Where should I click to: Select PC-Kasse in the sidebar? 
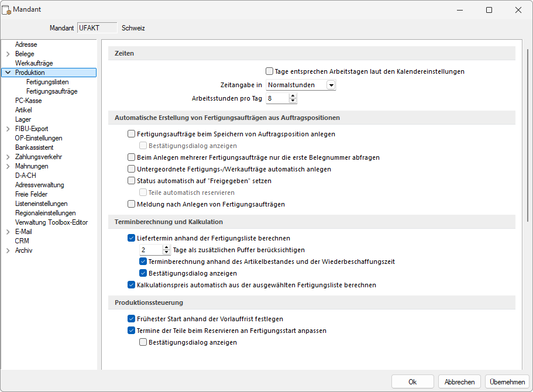(x=28, y=101)
